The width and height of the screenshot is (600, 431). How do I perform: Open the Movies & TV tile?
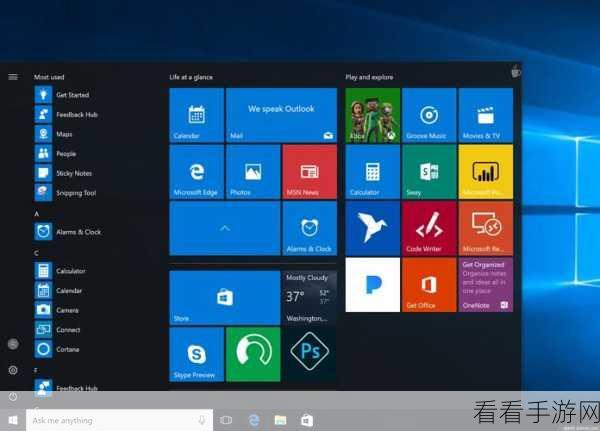click(x=486, y=115)
